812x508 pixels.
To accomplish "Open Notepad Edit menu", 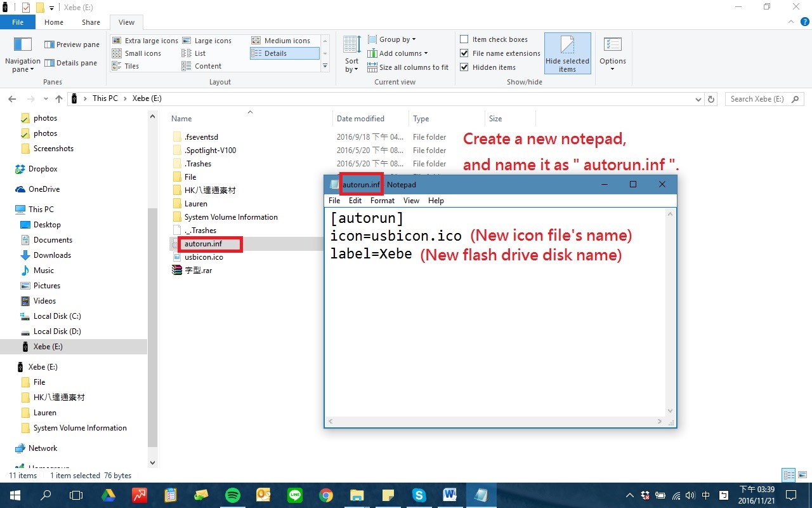I will click(x=355, y=201).
